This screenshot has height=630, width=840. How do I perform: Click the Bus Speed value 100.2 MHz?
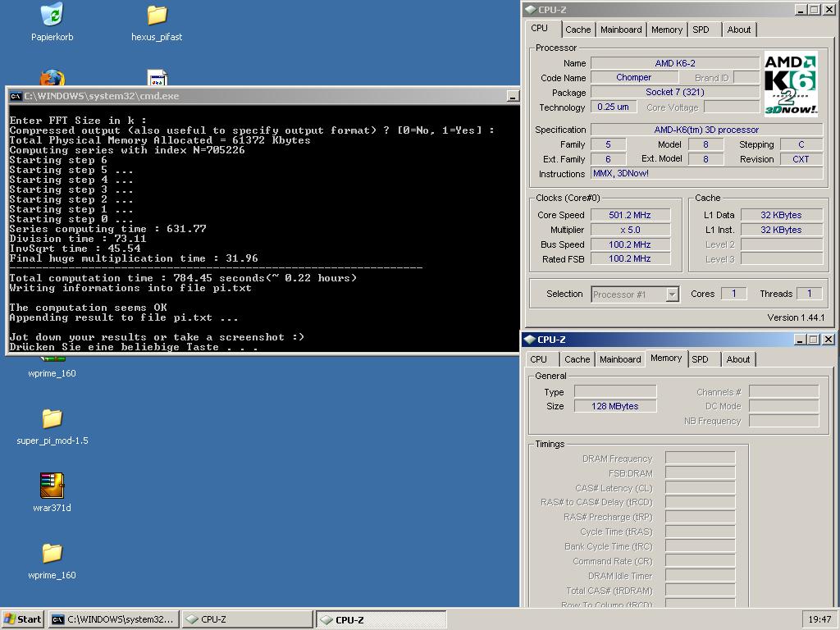click(630, 244)
